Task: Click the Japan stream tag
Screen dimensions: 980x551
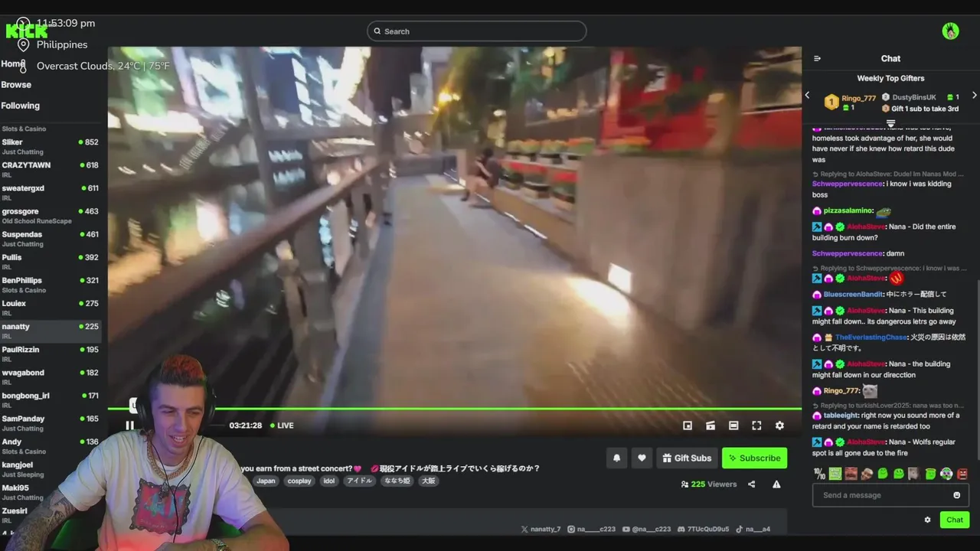Action: (x=266, y=481)
